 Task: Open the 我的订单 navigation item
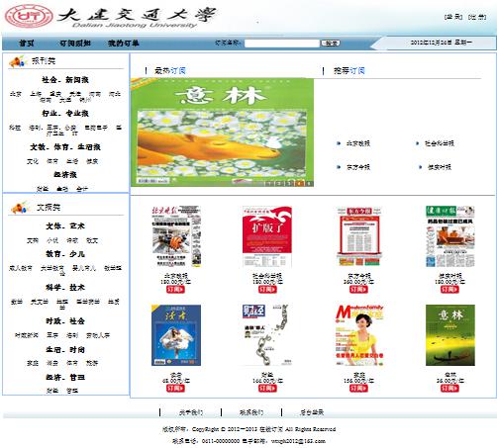pos(124,44)
